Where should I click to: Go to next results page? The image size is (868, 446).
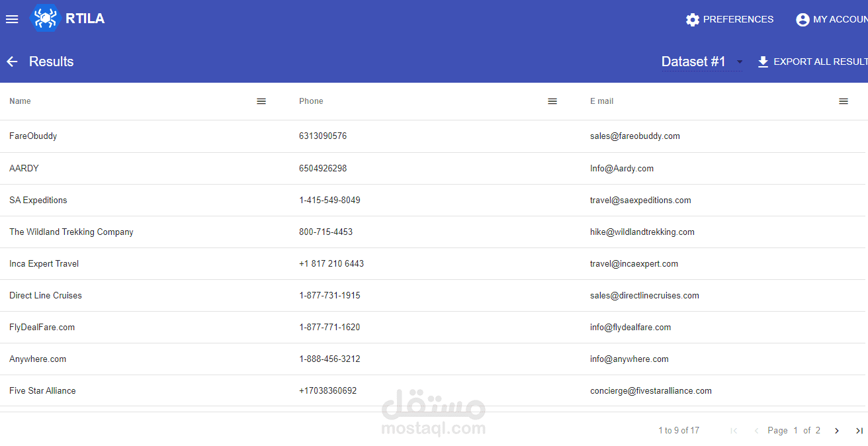836,431
